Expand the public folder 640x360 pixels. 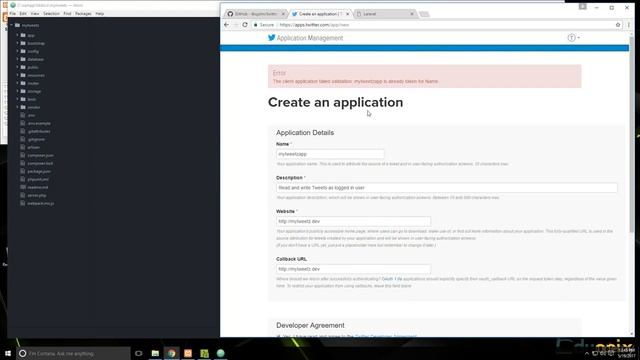[17, 67]
